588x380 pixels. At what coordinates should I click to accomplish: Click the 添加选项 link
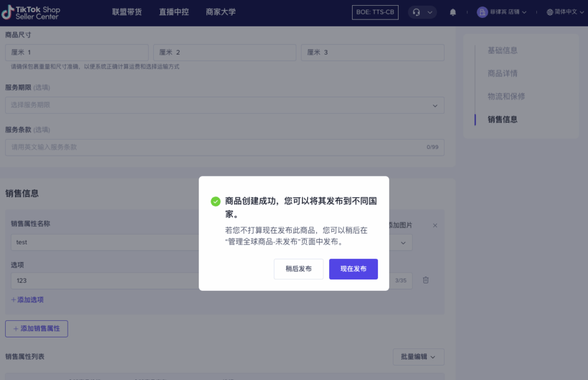(x=27, y=300)
